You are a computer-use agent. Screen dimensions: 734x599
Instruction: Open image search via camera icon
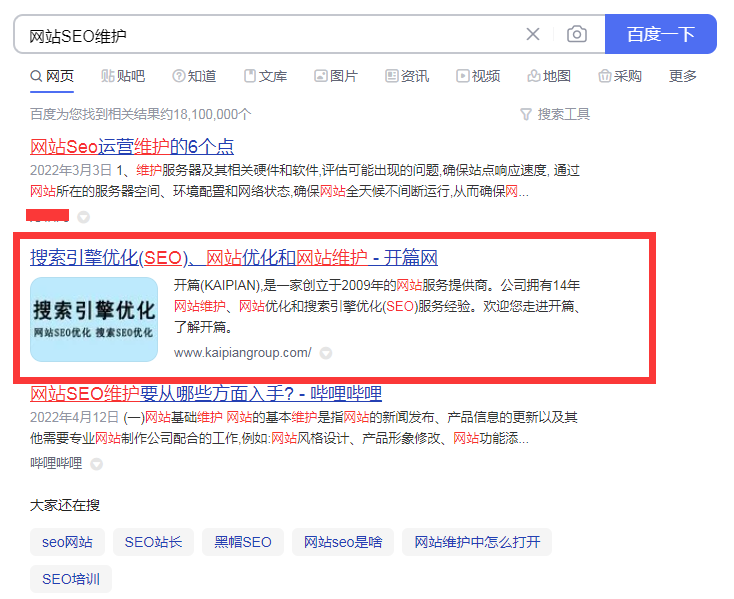pos(577,34)
